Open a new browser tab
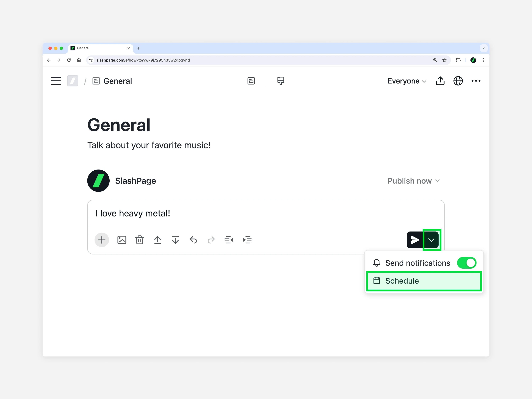The image size is (532, 399). pos(138,48)
